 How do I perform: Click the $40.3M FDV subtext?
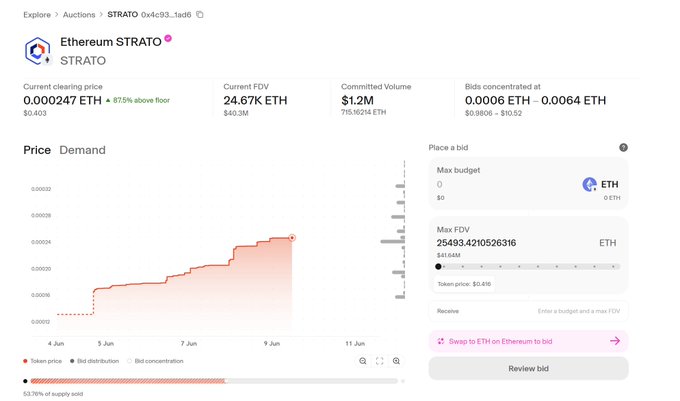pos(235,113)
